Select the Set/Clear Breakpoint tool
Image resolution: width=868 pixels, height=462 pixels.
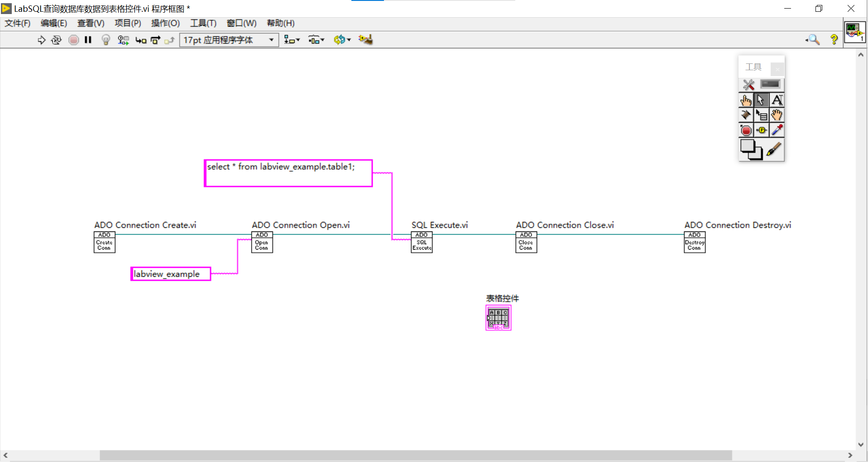[x=746, y=130]
